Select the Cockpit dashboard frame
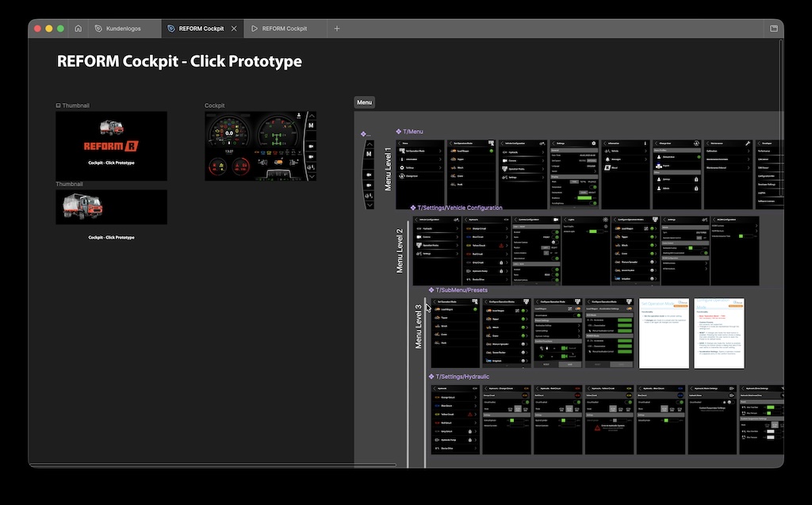 (260, 146)
